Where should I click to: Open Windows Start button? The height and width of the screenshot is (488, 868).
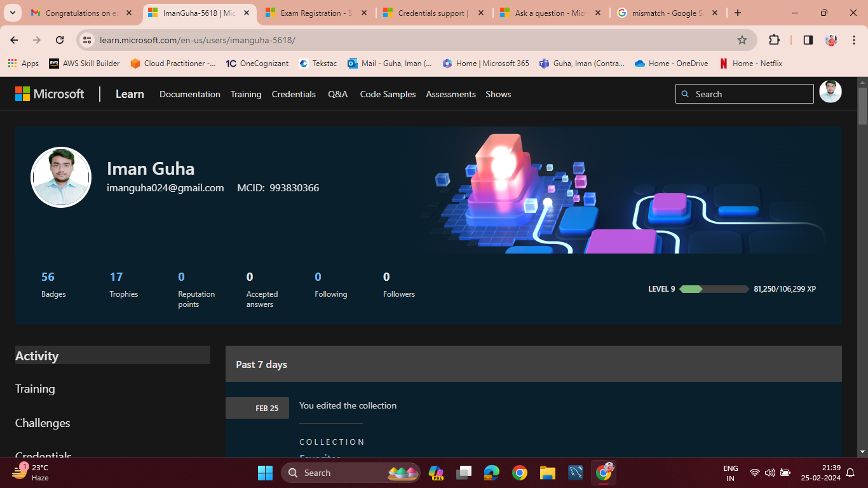(265, 473)
